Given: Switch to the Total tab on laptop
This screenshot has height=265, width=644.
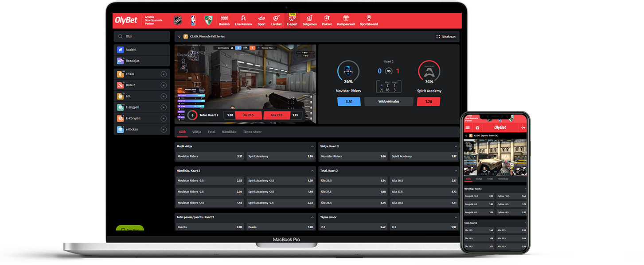Looking at the screenshot, I should 211,132.
